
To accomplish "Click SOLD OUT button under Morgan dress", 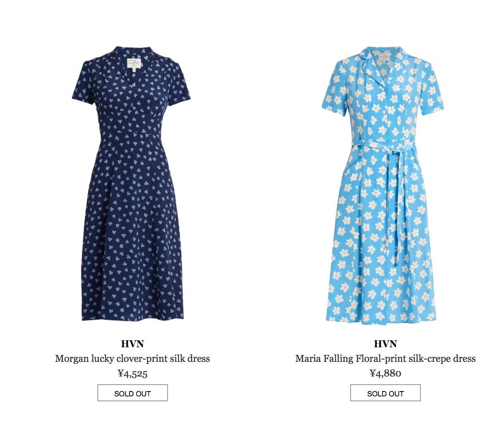I will pos(132,393).
